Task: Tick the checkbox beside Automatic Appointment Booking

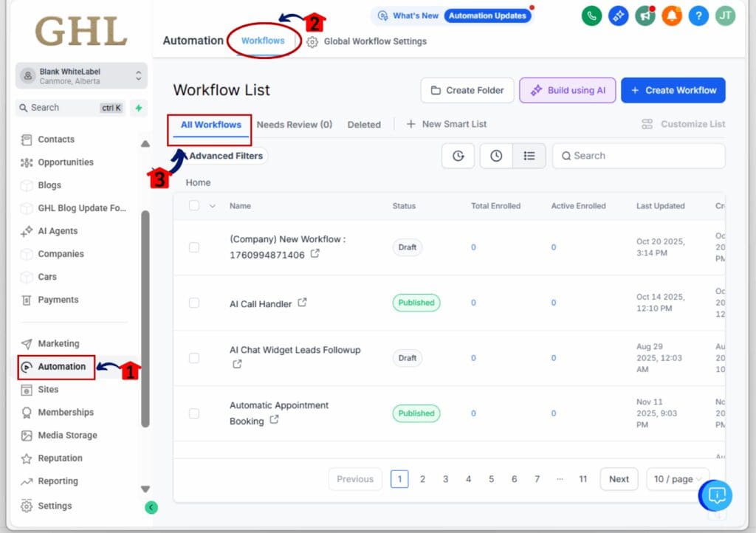Action: [x=194, y=413]
